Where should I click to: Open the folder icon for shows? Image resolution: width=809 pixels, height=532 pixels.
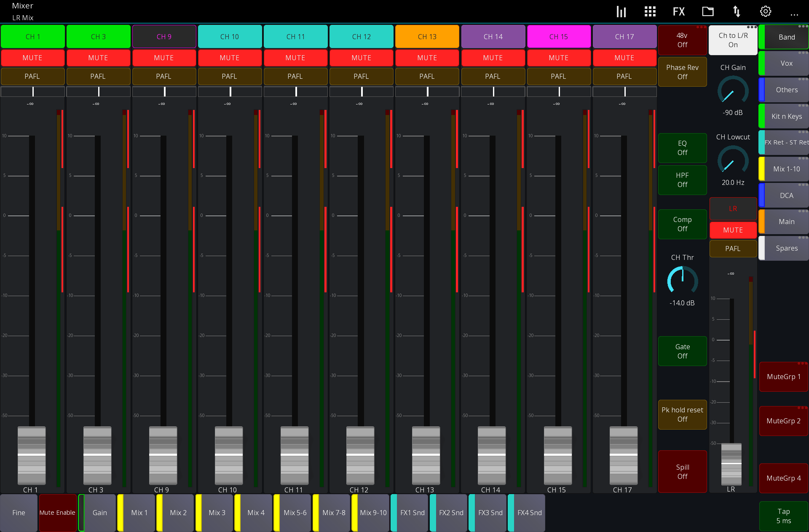708,11
